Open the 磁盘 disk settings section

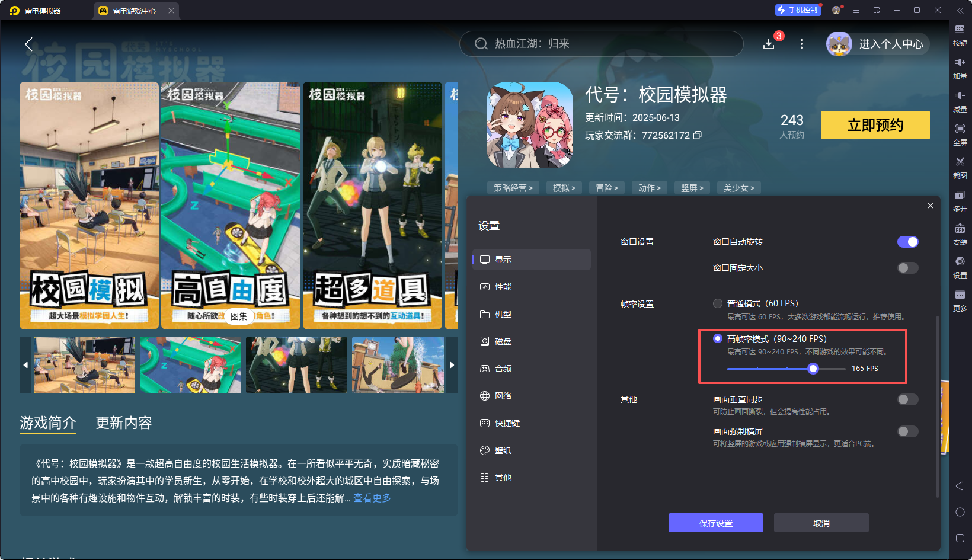click(x=532, y=341)
